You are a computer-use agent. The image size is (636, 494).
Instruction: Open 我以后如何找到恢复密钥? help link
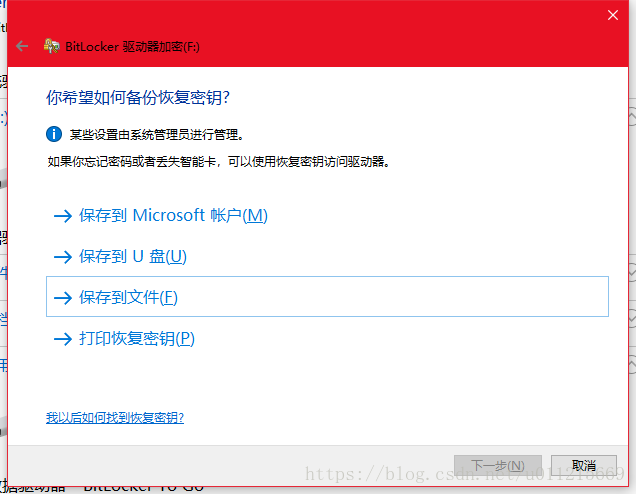click(x=115, y=417)
